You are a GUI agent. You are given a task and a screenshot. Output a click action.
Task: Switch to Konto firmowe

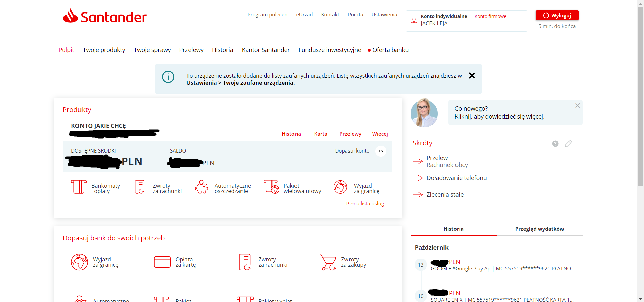[x=490, y=16]
